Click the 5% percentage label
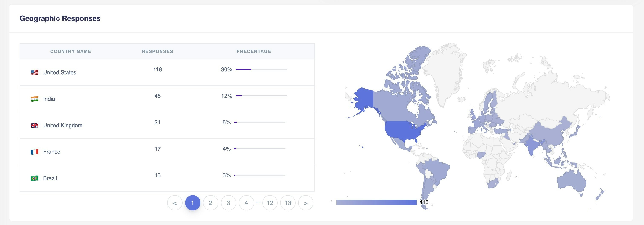The height and width of the screenshot is (225, 644). click(x=226, y=122)
